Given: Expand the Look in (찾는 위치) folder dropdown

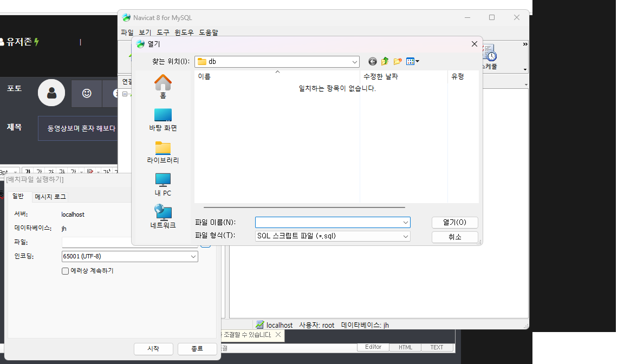Looking at the screenshot, I should click(x=355, y=62).
